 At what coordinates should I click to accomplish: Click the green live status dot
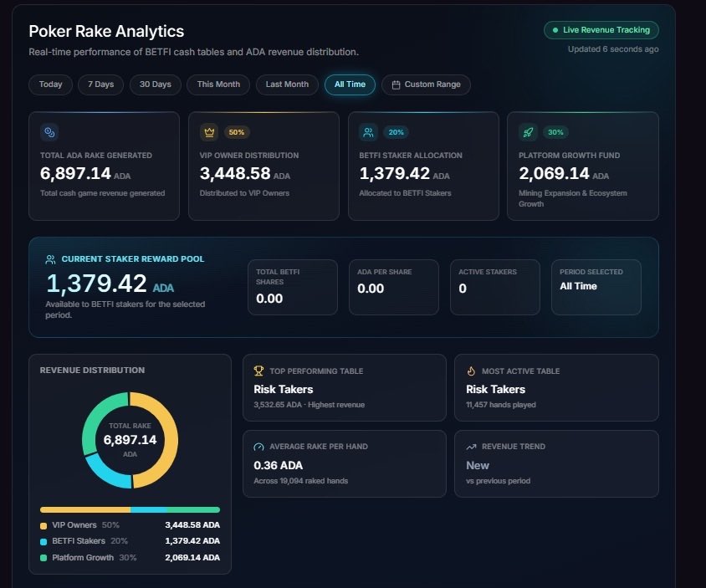click(x=555, y=30)
